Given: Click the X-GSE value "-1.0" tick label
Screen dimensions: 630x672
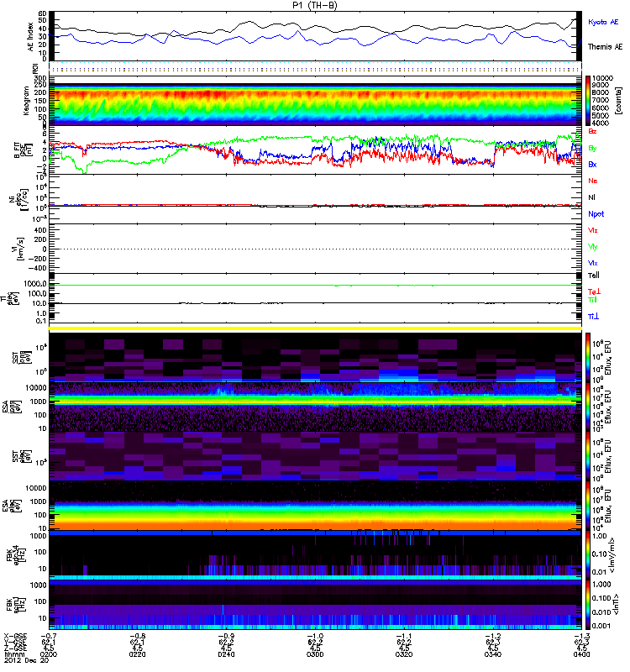Looking at the screenshot, I should (x=315, y=636).
